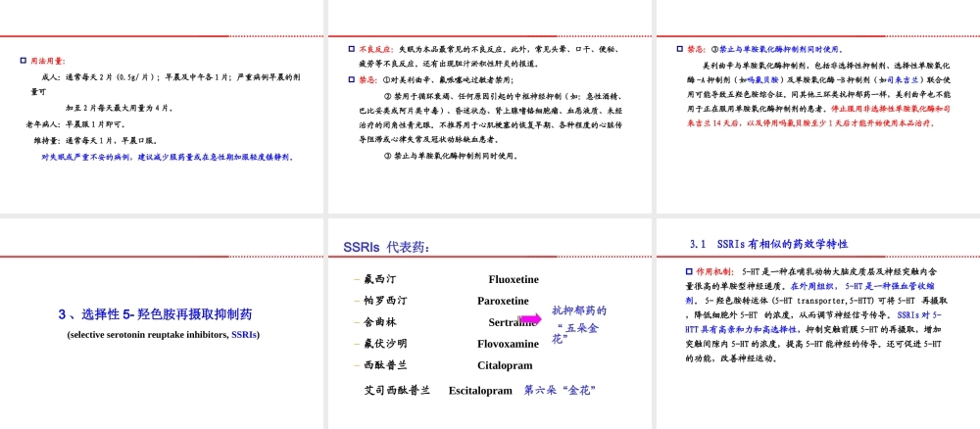Click the English name Flovoxamine
Image resolution: width=980 pixels, height=429 pixels.
pyautogui.click(x=508, y=344)
